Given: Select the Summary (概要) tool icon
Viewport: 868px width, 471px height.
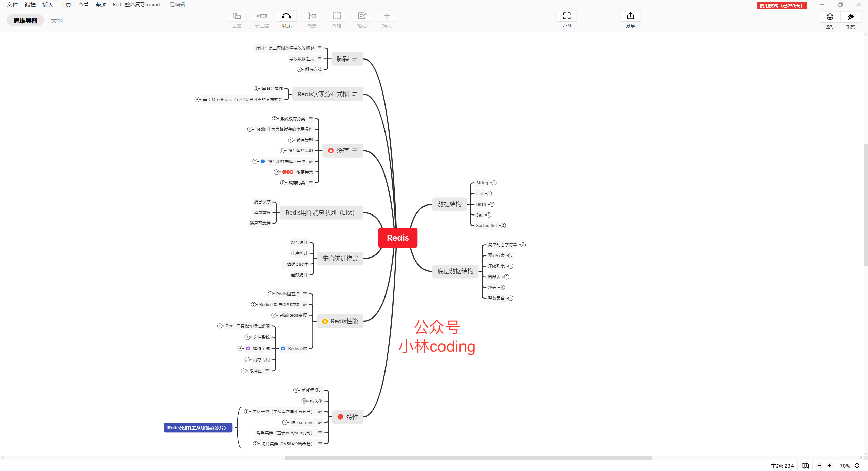Looking at the screenshot, I should point(312,16).
